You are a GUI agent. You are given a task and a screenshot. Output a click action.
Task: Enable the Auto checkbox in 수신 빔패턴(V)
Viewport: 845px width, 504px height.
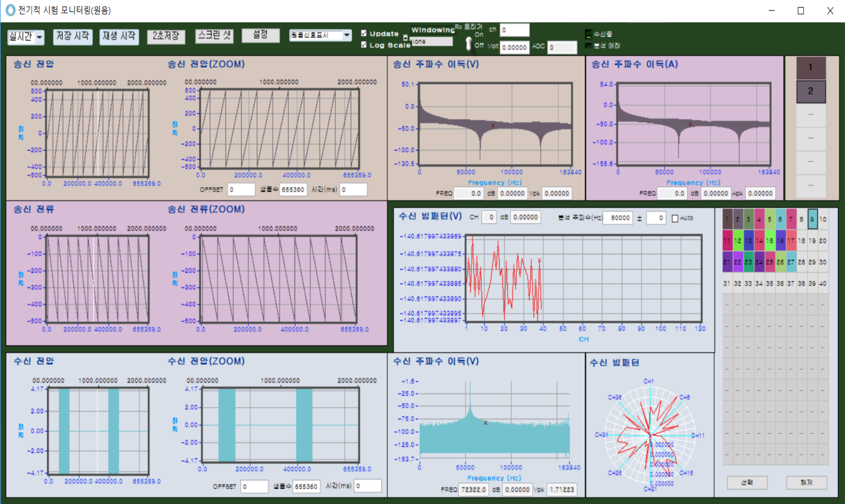pyautogui.click(x=675, y=218)
